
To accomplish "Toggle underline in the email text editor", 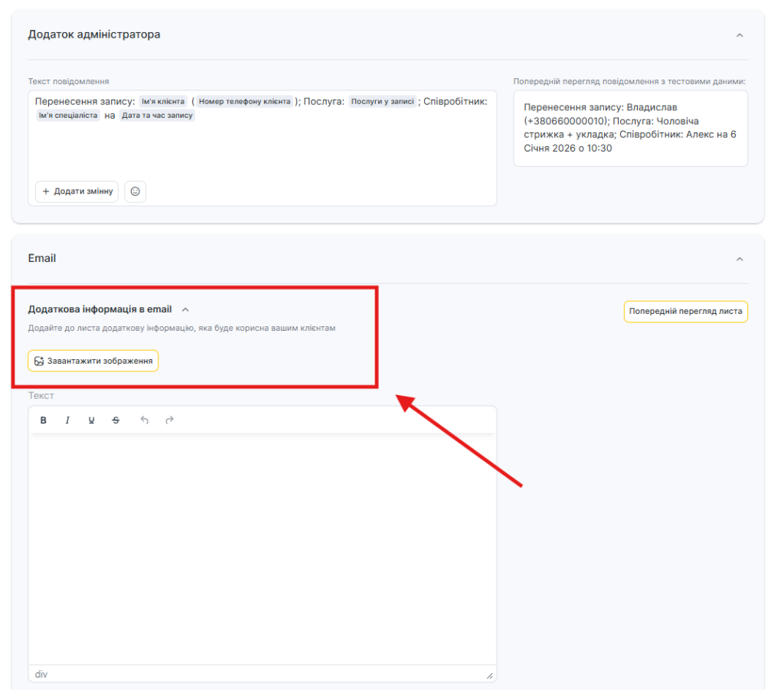I will pyautogui.click(x=91, y=420).
